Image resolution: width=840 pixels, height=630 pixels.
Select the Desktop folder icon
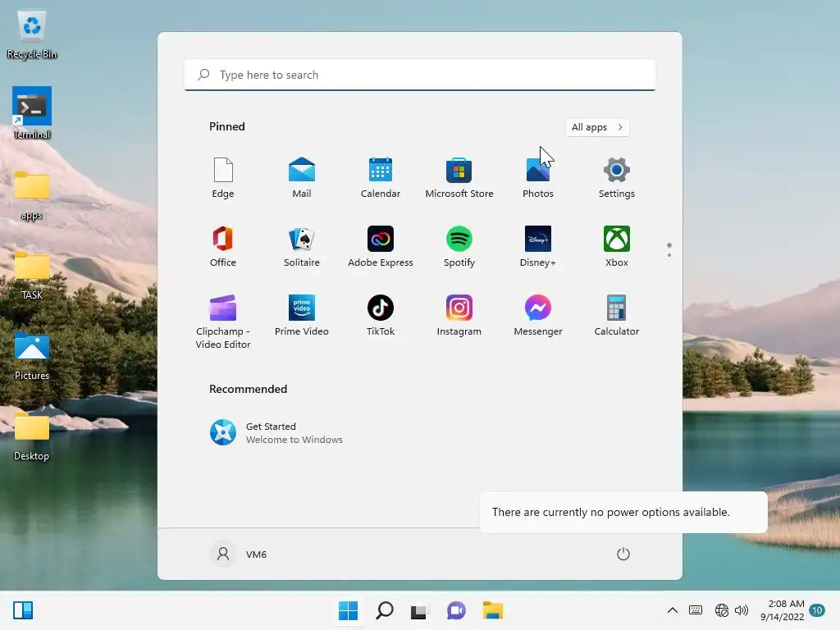click(32, 436)
